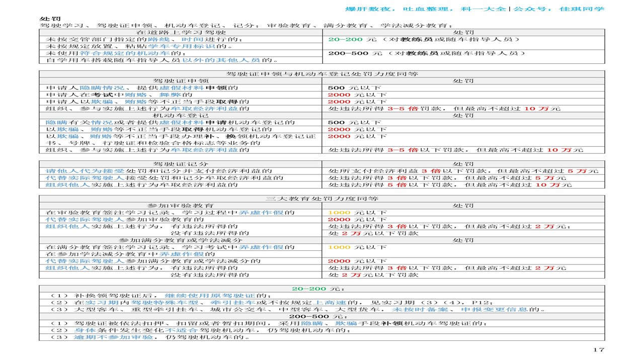Click header cell "参加审验教育"

click(181, 206)
